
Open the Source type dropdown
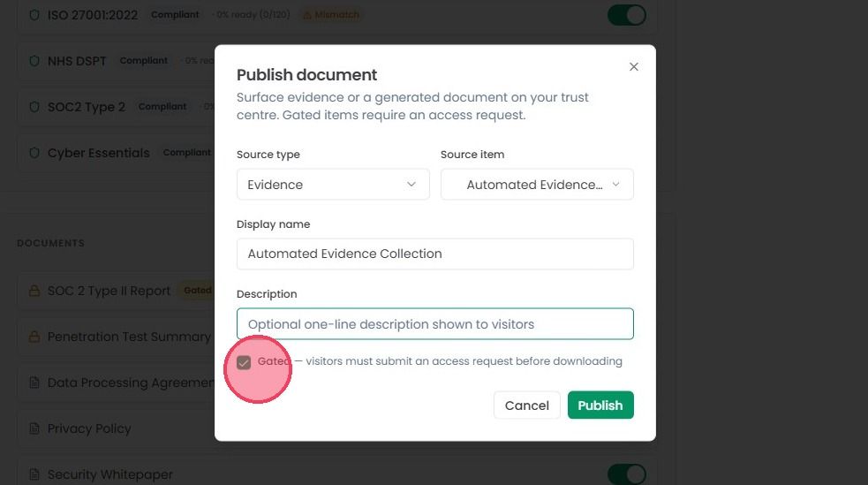(x=333, y=185)
